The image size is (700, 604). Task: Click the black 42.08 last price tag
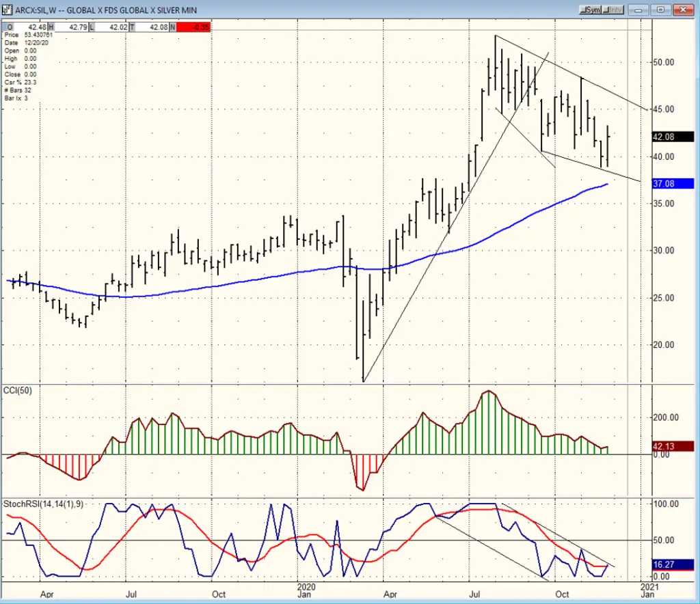pos(673,137)
